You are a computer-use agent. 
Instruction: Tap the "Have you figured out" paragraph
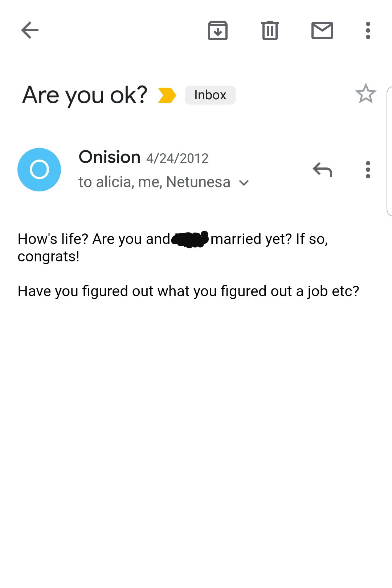(x=188, y=291)
